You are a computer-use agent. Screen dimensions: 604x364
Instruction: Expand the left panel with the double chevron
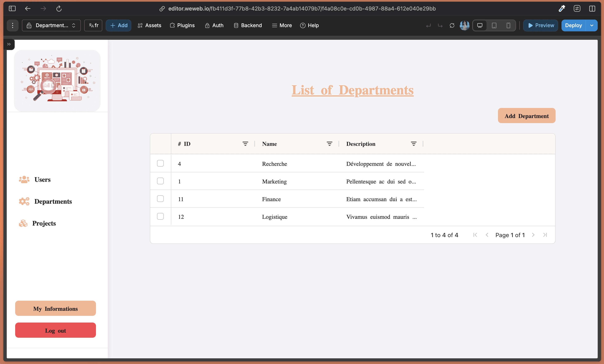tap(9, 44)
